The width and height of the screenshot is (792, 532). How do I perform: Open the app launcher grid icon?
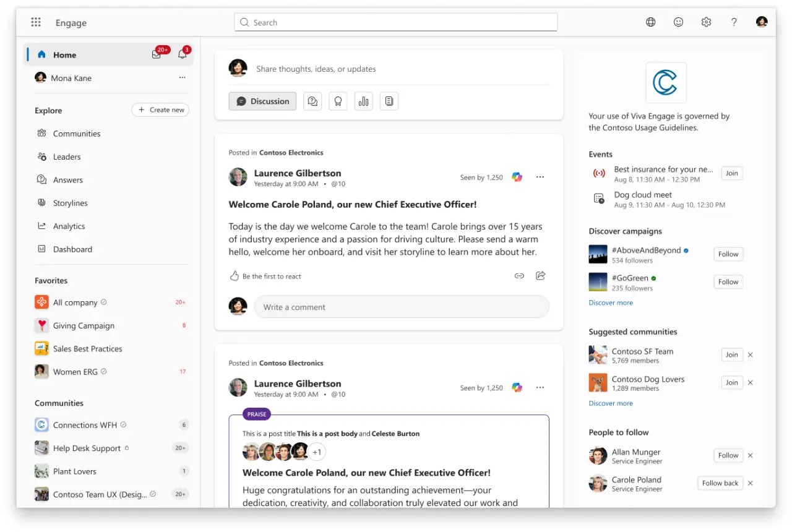(x=36, y=22)
